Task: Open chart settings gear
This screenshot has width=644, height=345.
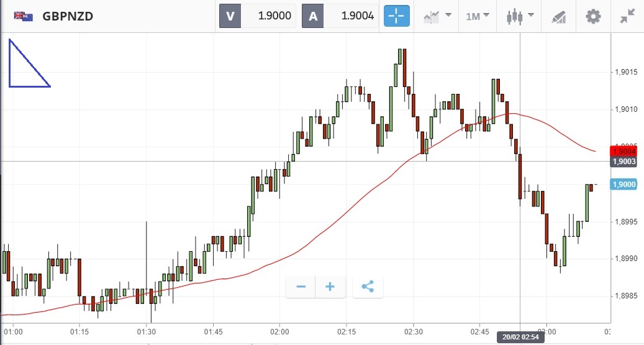Action: (x=594, y=16)
